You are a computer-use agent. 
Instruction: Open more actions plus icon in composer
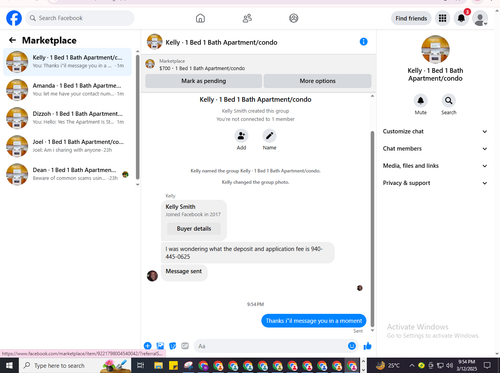click(148, 346)
